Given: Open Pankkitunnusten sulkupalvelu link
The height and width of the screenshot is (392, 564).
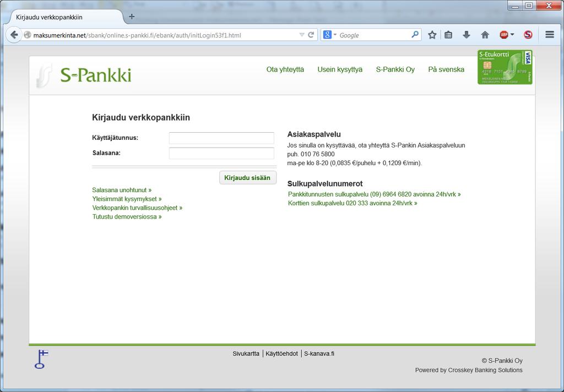Looking at the screenshot, I should point(374,194).
